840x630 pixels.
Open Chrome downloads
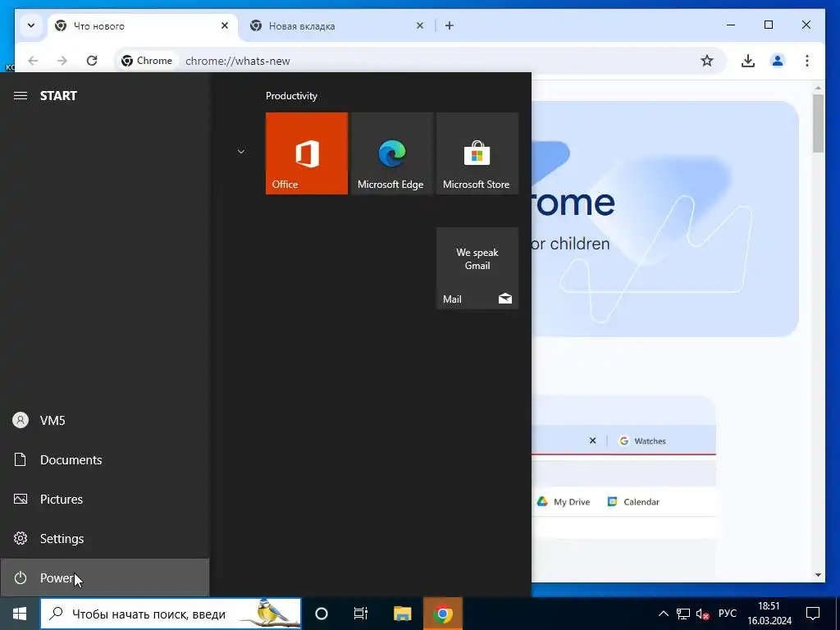(748, 61)
